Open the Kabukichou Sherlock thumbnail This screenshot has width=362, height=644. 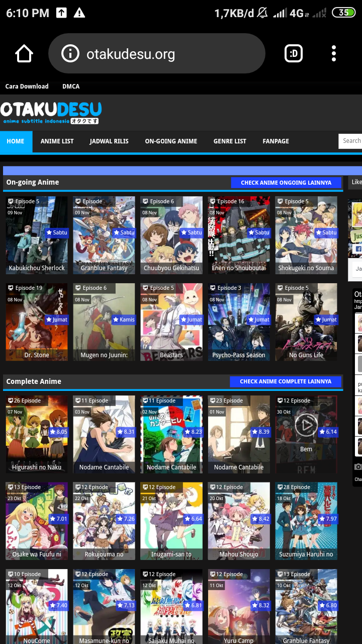click(x=37, y=235)
